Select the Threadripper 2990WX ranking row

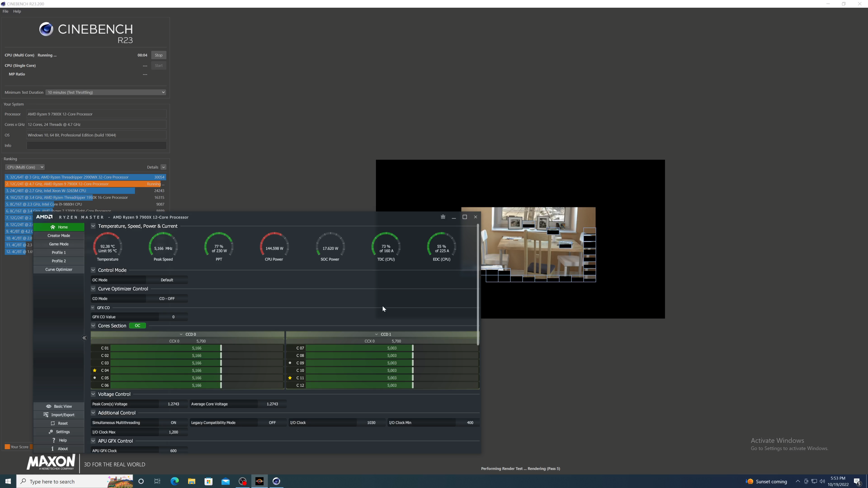(85, 177)
